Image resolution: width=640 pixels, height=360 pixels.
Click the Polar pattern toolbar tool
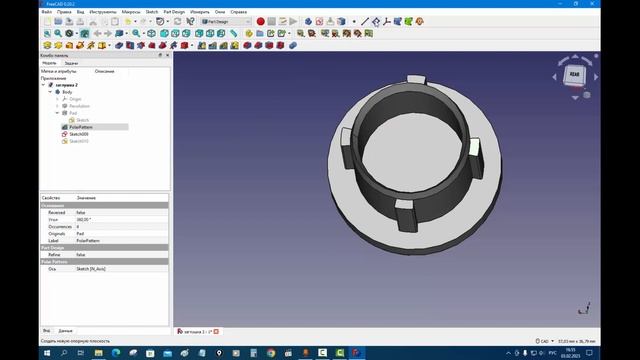coord(224,45)
